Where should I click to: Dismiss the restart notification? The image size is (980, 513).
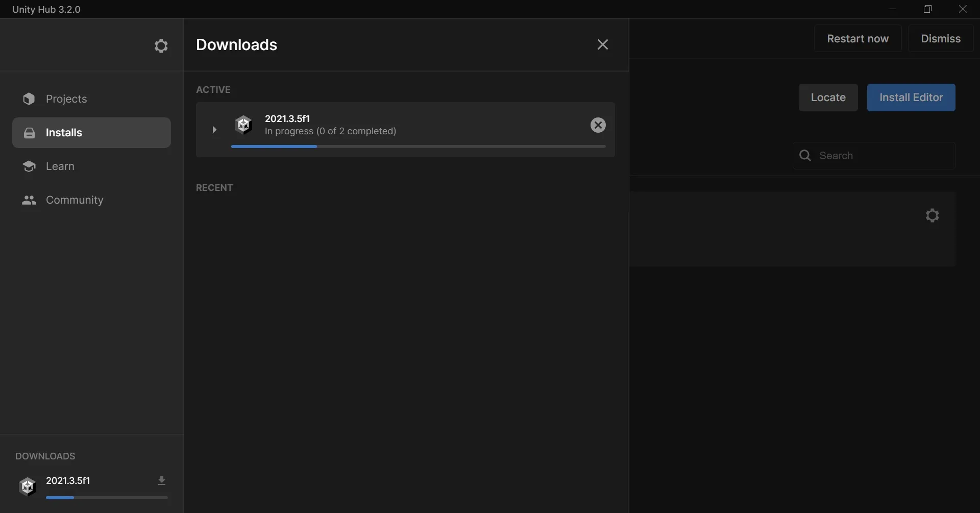[941, 39]
